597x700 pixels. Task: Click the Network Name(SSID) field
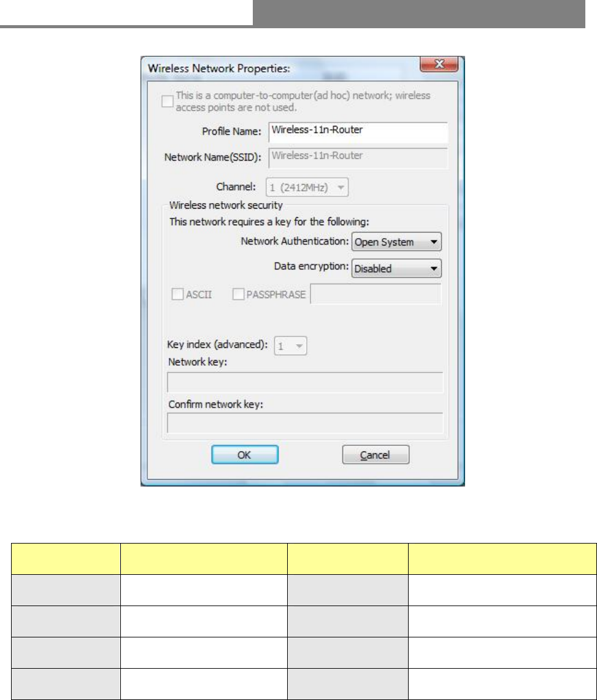click(x=358, y=158)
